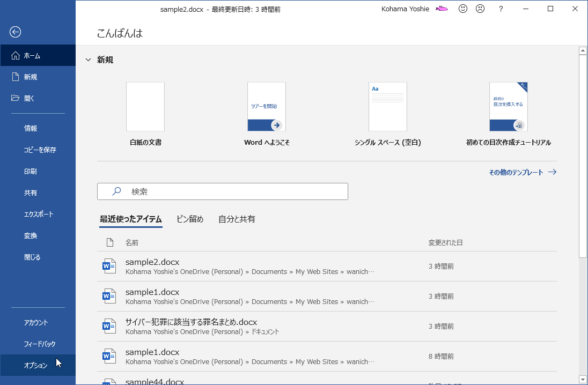Choose シングル スペース (空白) template thumbnail
This screenshot has height=385, width=588.
click(x=388, y=107)
